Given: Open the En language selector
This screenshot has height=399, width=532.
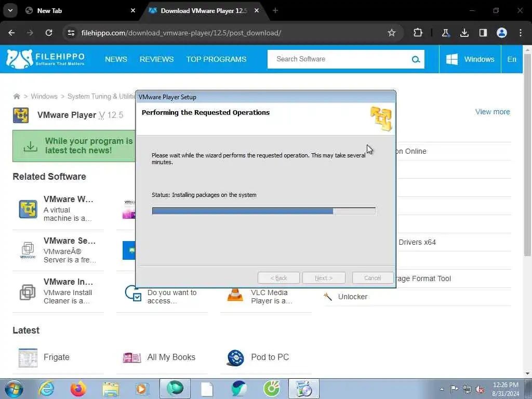Looking at the screenshot, I should point(512,59).
